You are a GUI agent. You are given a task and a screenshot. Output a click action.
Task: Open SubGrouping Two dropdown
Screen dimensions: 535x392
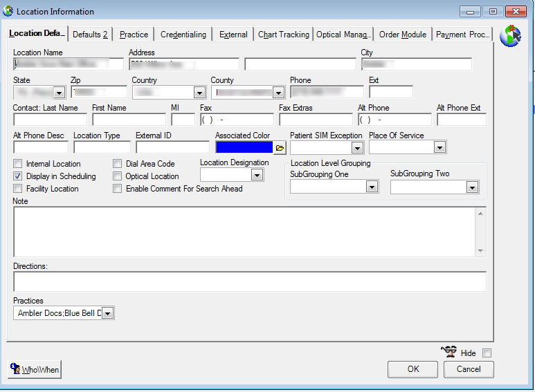point(472,187)
